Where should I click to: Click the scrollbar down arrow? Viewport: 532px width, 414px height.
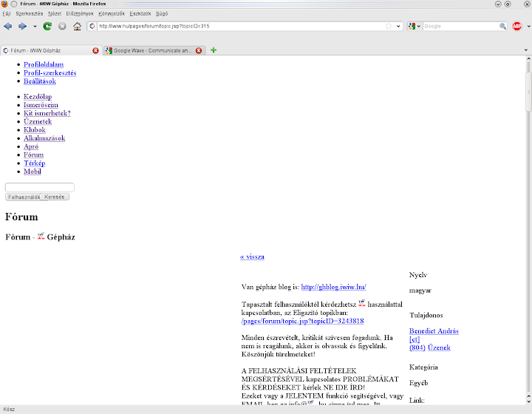click(x=528, y=401)
